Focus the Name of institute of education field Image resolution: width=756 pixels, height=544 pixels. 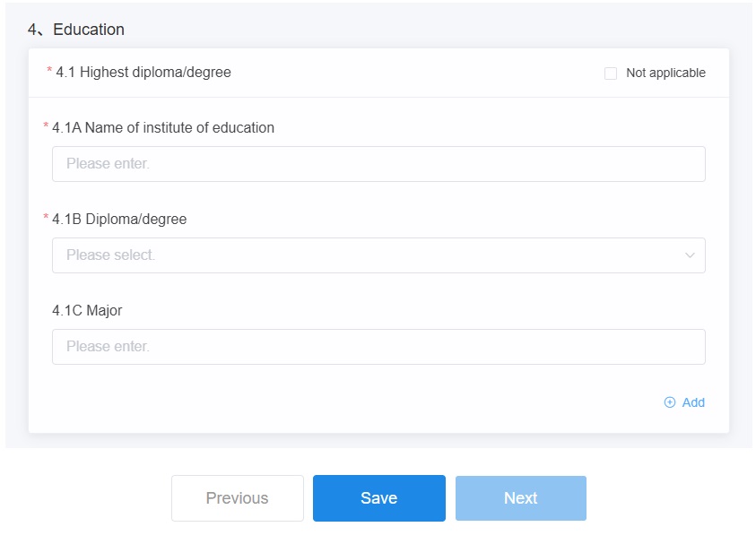[x=378, y=164]
